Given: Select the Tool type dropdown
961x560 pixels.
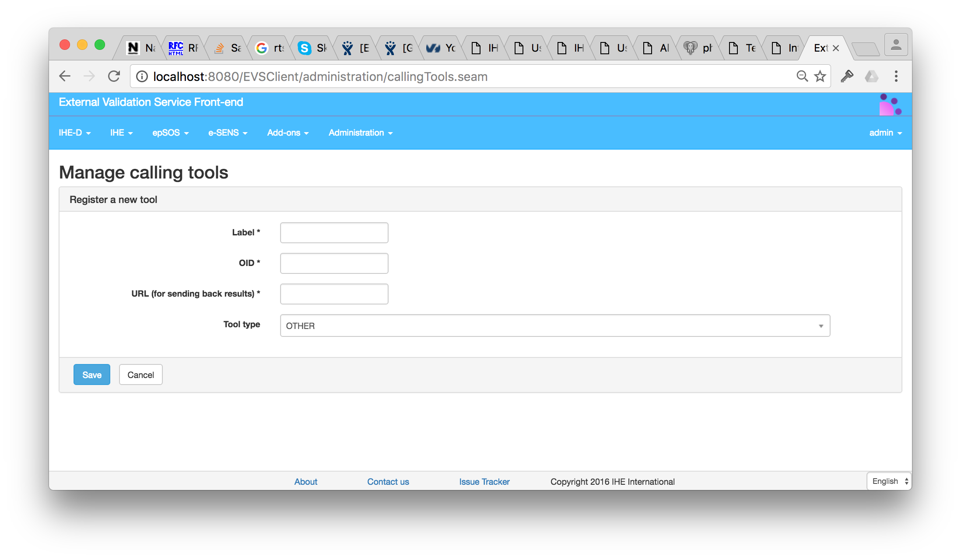Looking at the screenshot, I should 555,326.
